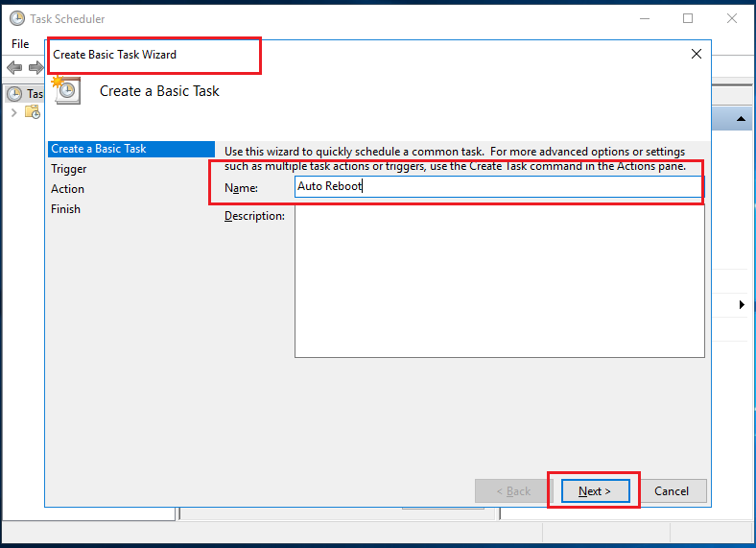The width and height of the screenshot is (756, 548).
Task: Select the Action step in wizard sidebar
Action: pos(67,189)
